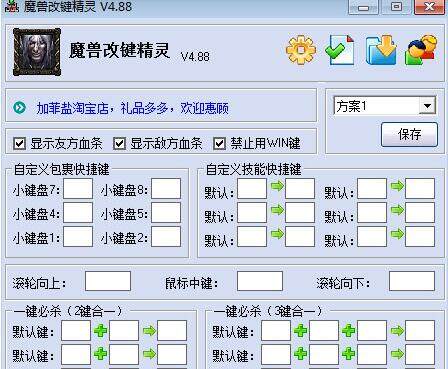The height and width of the screenshot is (369, 448).
Task: Click the 小键盘8 hotkey field
Action: click(x=166, y=189)
